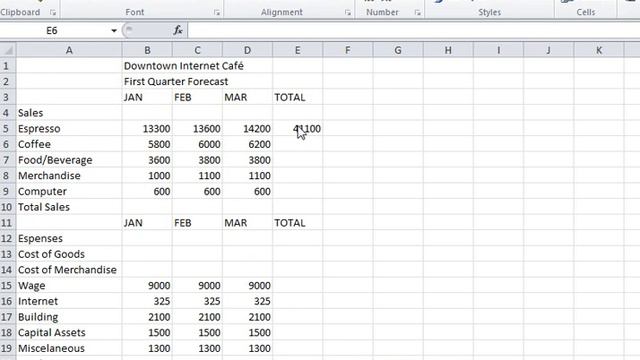Click Internet February value 325
Viewport: 640px width, 360px height.
[197, 301]
